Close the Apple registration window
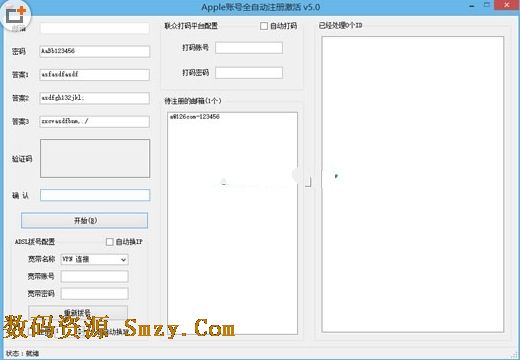Viewport: 520px width, 360px height. 507,5
